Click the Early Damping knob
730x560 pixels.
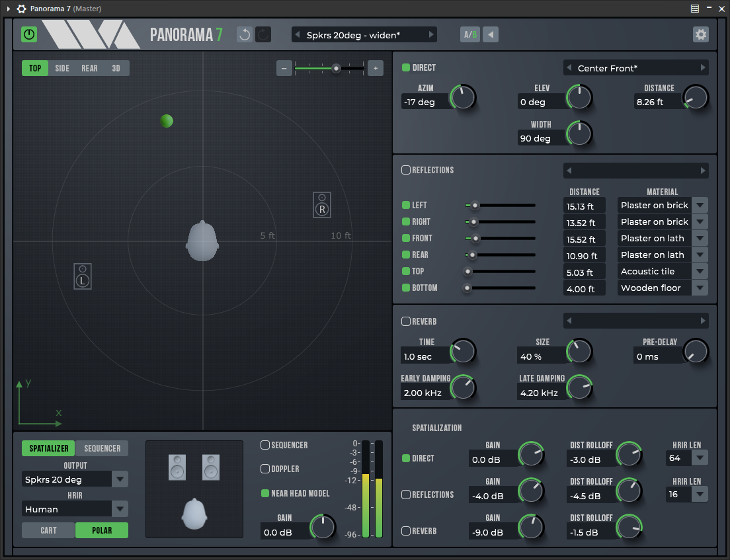(463, 387)
